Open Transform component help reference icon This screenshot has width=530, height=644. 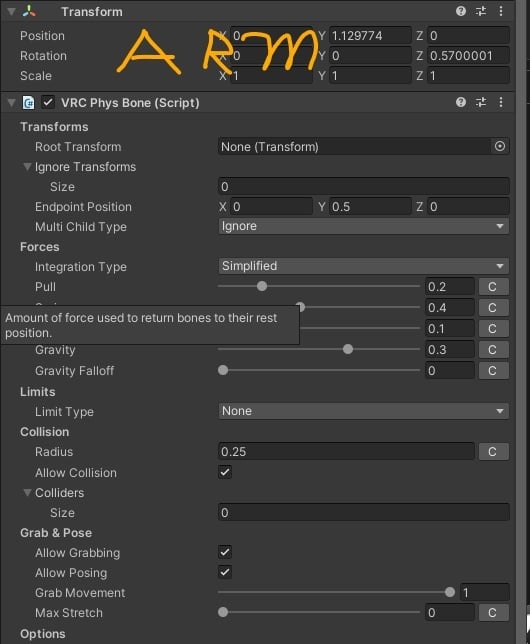click(461, 11)
